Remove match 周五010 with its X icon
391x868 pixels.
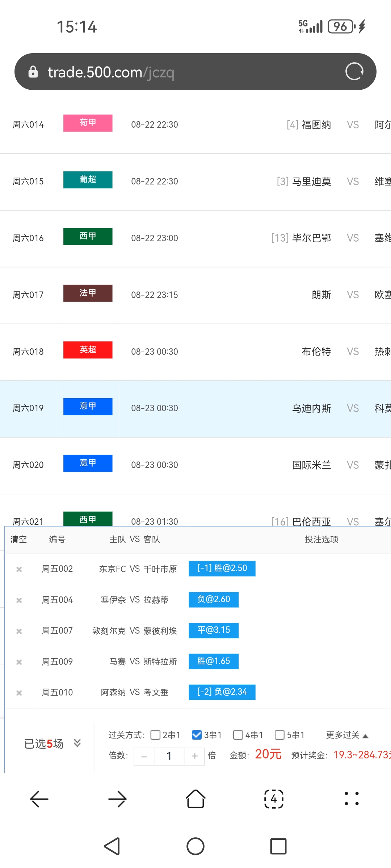tap(19, 693)
